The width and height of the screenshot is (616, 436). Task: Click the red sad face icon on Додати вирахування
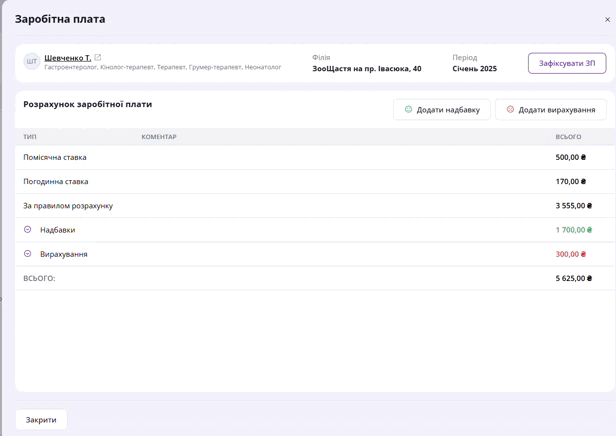pyautogui.click(x=510, y=109)
